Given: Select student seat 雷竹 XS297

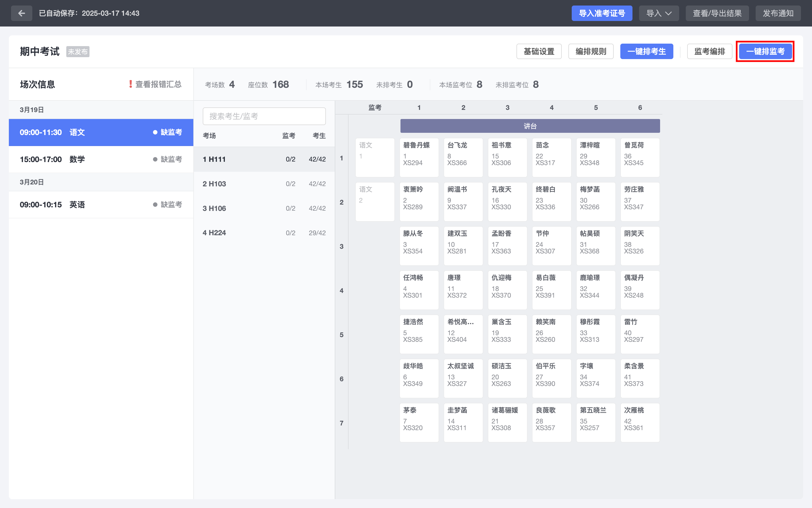Looking at the screenshot, I should tap(640, 334).
